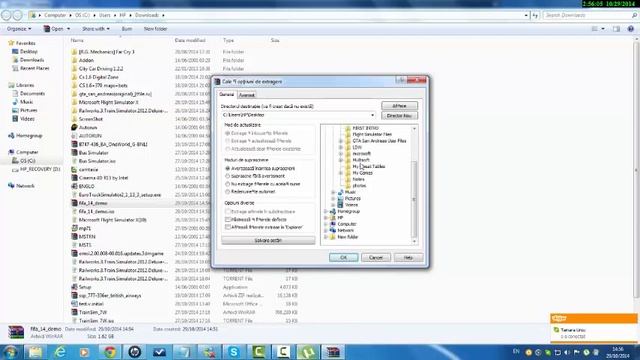Click the Computer icon in the dialog tree

tap(333, 224)
